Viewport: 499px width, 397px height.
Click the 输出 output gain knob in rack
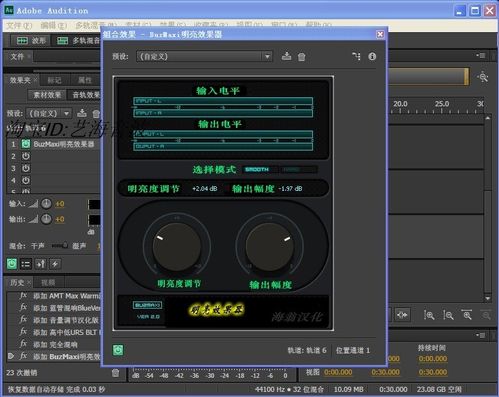(46, 219)
